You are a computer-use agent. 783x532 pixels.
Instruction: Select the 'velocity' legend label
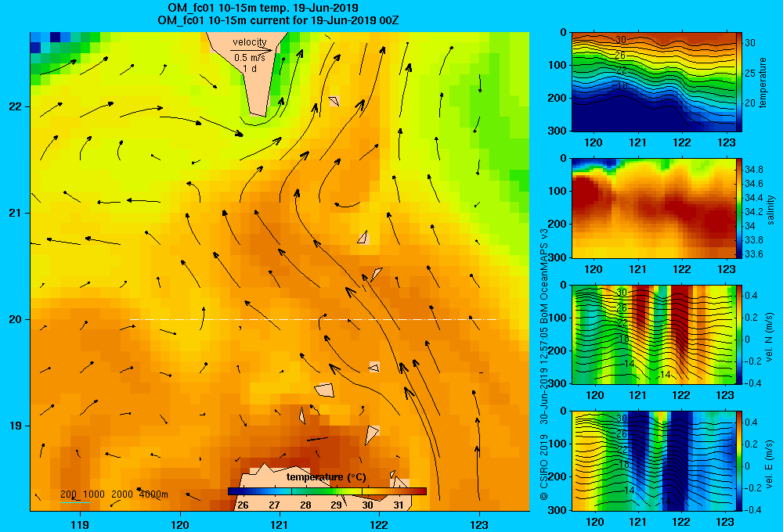coord(250,42)
